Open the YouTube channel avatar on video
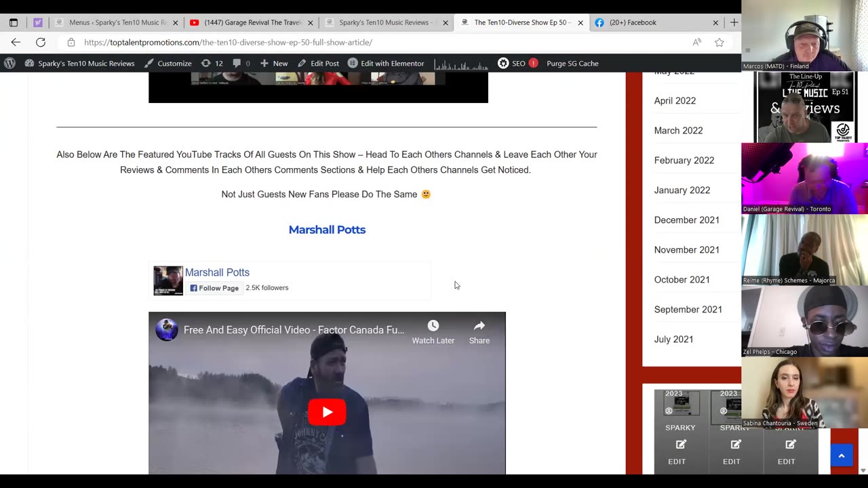 pyautogui.click(x=167, y=330)
